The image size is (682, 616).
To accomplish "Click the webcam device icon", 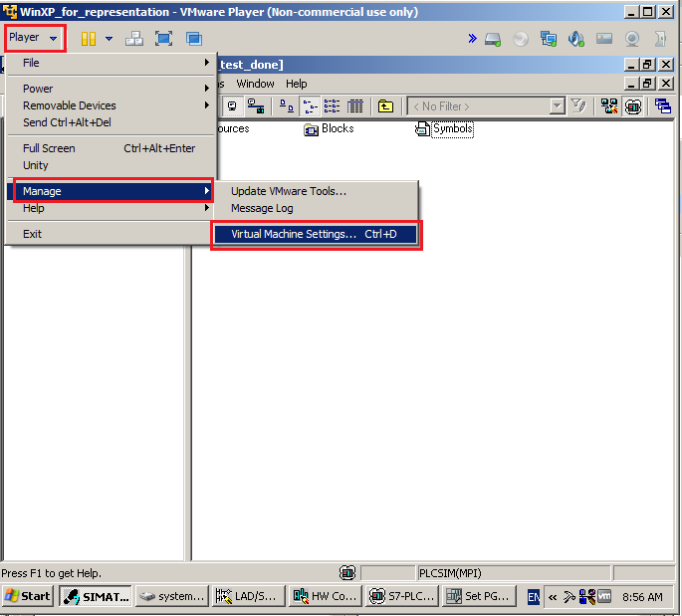I will pyautogui.click(x=632, y=39).
